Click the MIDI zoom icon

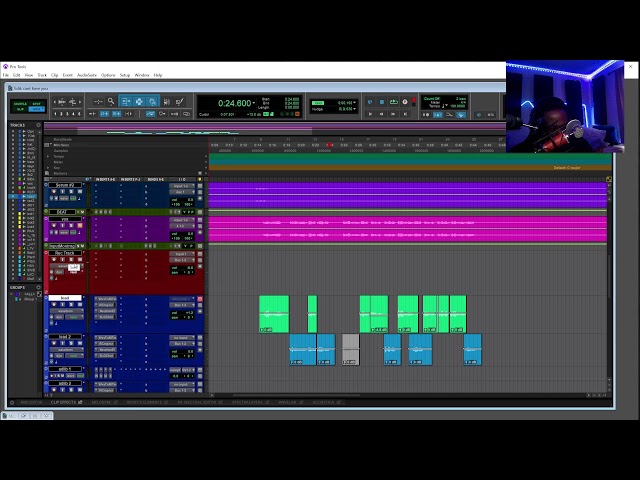[72, 102]
